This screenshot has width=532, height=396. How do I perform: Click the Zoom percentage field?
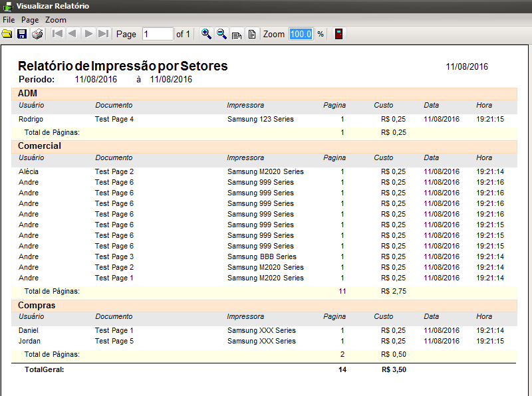pyautogui.click(x=300, y=34)
